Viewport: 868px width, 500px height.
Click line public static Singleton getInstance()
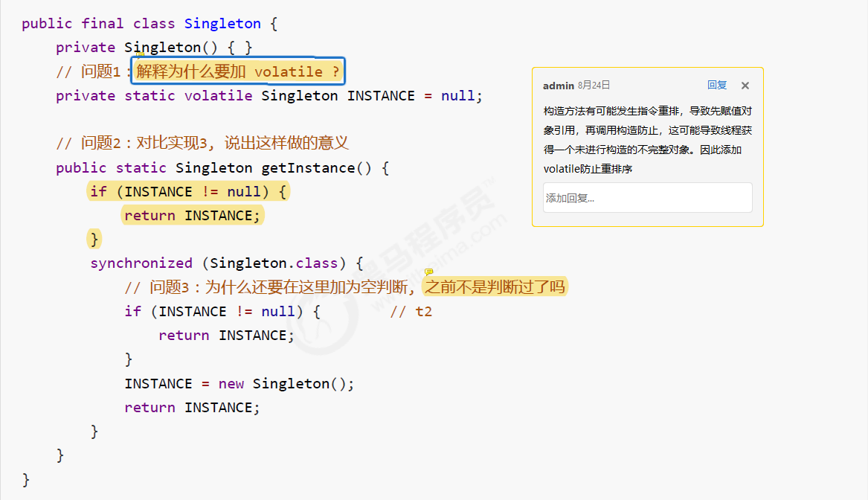point(222,167)
